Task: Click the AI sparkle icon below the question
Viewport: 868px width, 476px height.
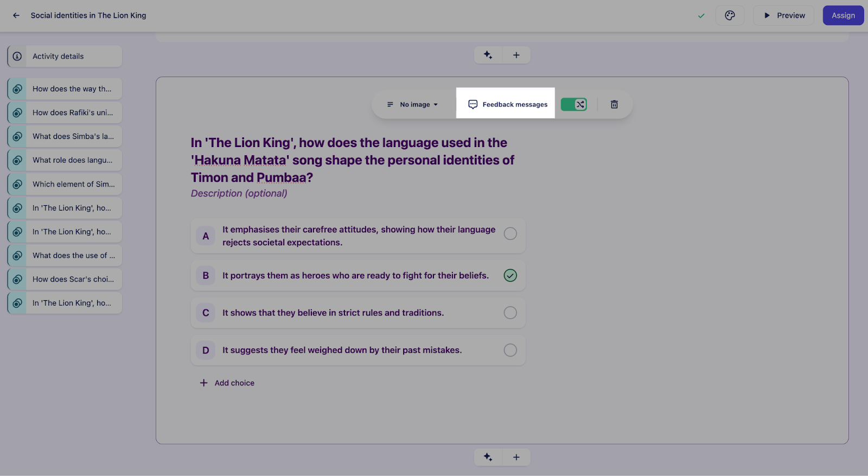Action: [488, 457]
